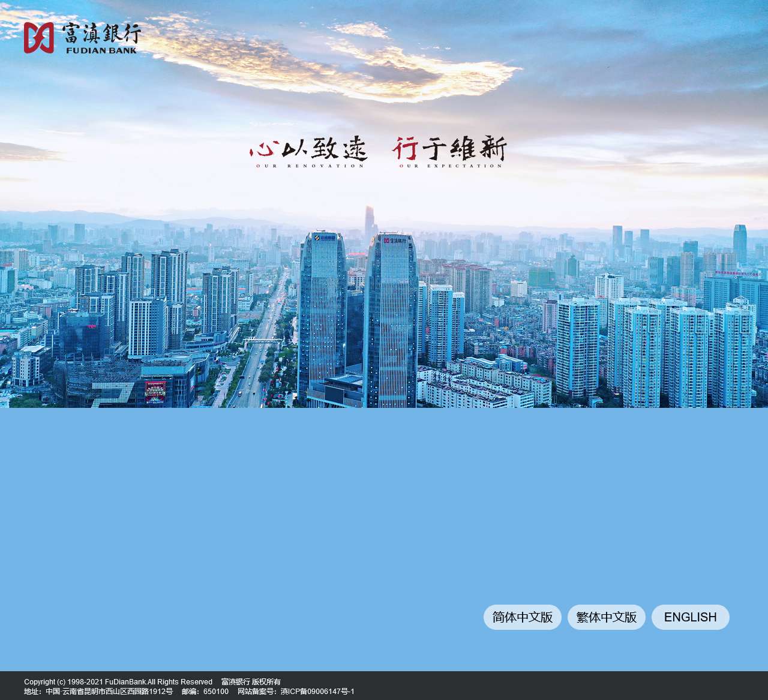
Task: Click the 富滇银行 版权所有 footer text
Action: click(x=251, y=682)
